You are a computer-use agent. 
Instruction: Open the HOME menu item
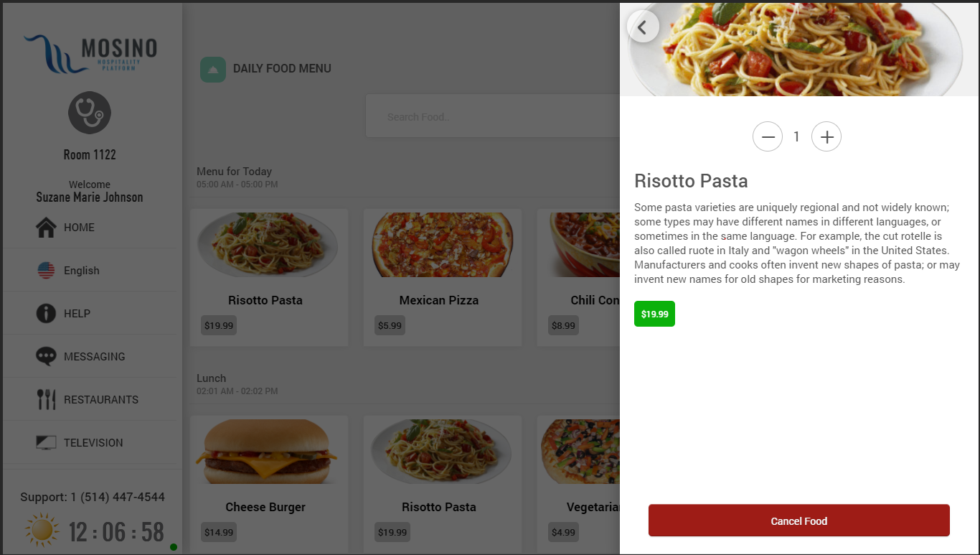pyautogui.click(x=79, y=228)
